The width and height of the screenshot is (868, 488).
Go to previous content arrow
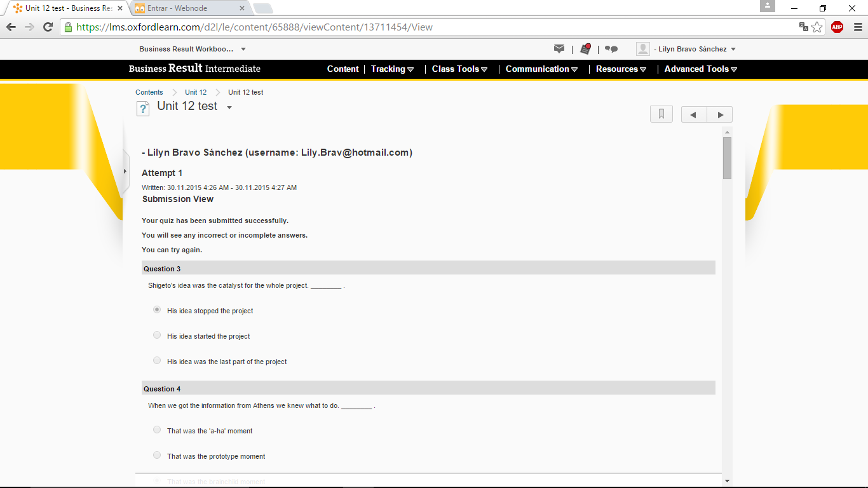click(x=694, y=114)
